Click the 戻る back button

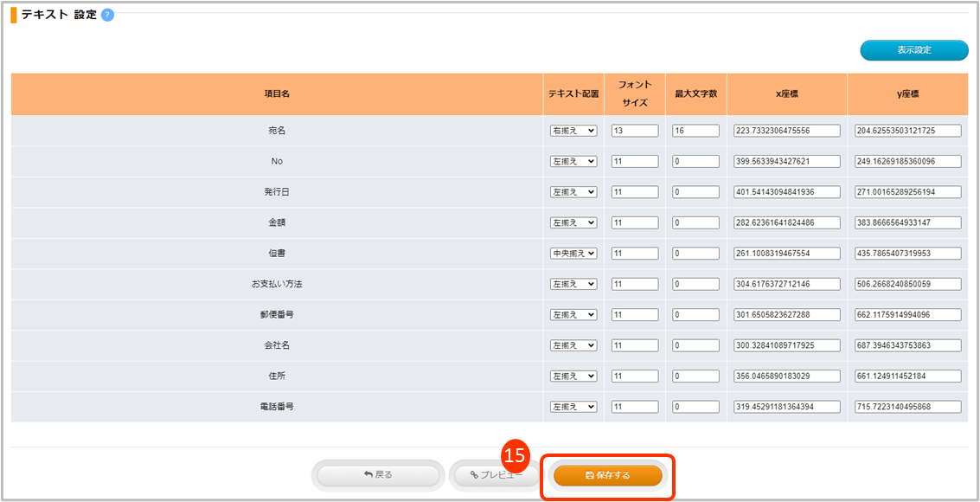point(378,475)
